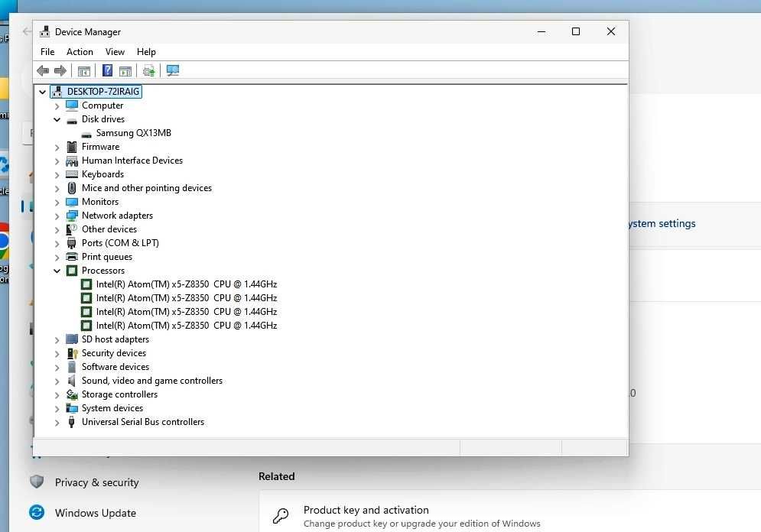
Task: Click the Ports (COM & LPT) icon
Action: (72, 243)
